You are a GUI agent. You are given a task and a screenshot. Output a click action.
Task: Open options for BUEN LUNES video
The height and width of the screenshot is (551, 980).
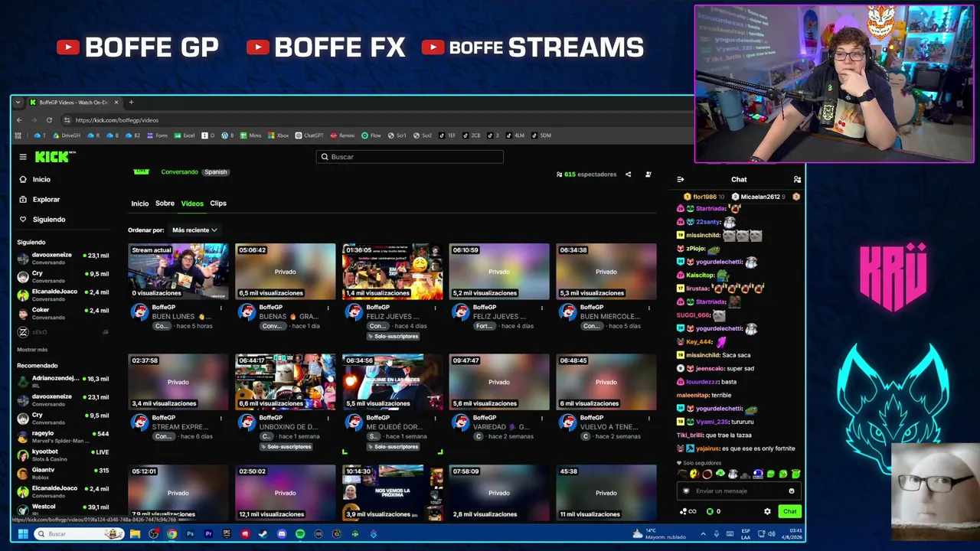point(221,308)
